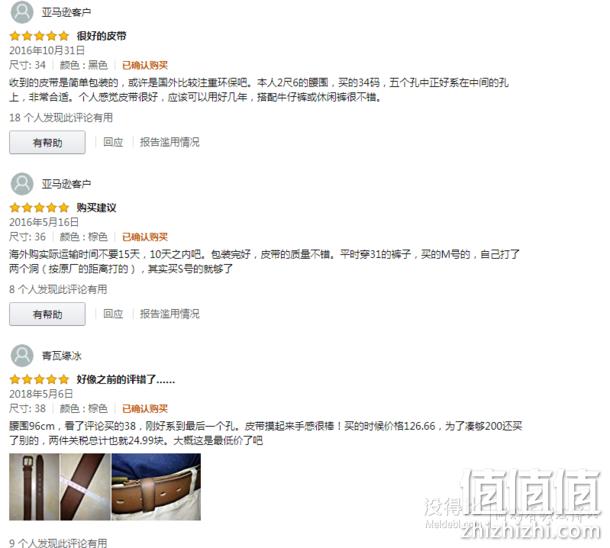Open review title 购买建议
610x548 pixels.
[x=96, y=208]
